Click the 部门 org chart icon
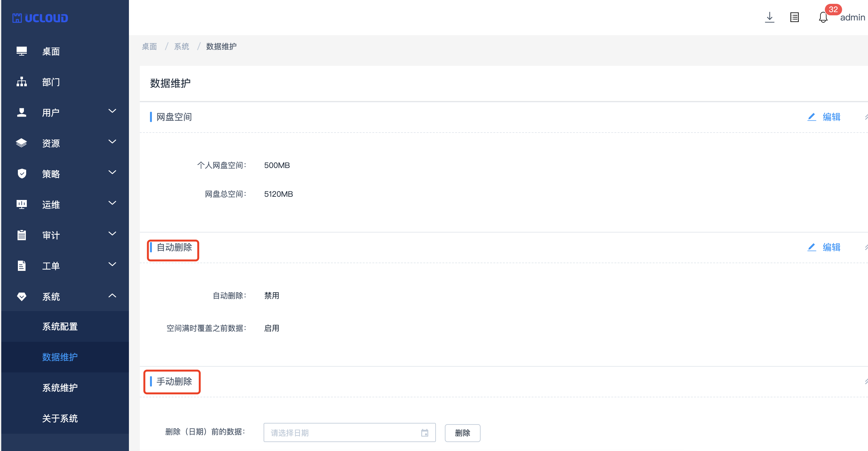The height and width of the screenshot is (451, 868). coord(22,82)
